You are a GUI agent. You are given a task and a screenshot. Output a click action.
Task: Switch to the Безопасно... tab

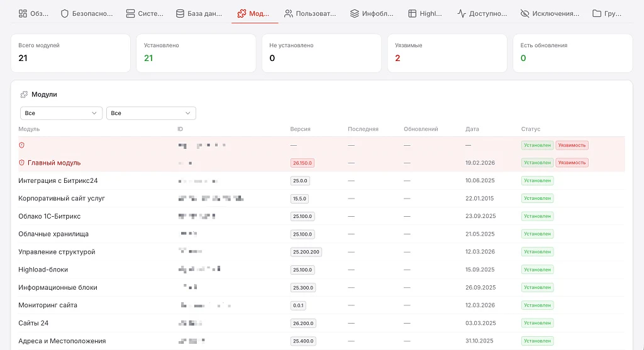[87, 14]
